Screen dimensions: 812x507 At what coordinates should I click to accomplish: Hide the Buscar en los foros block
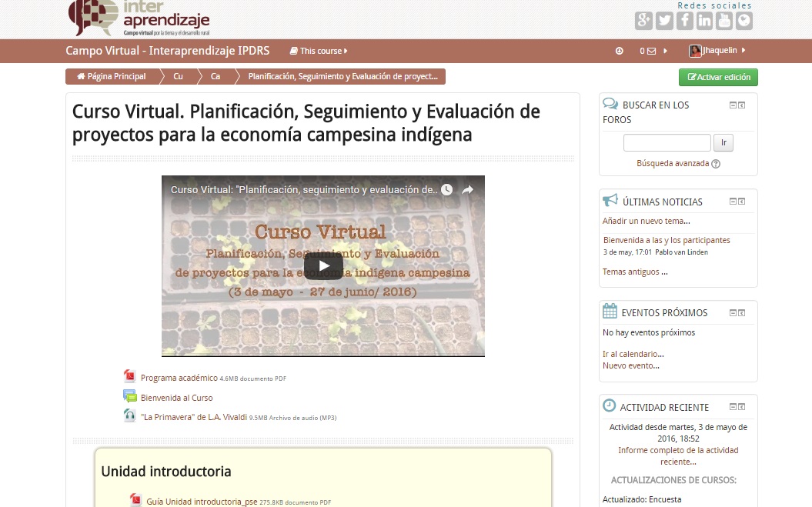click(x=733, y=105)
